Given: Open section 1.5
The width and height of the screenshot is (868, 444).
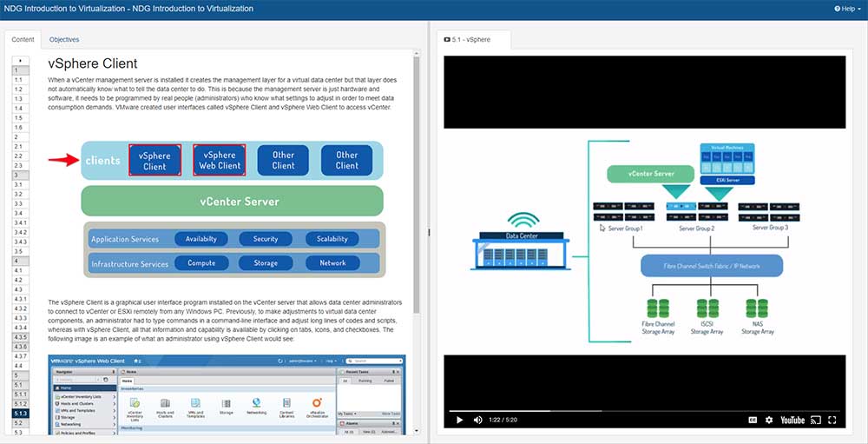Looking at the screenshot, I should click(x=21, y=118).
